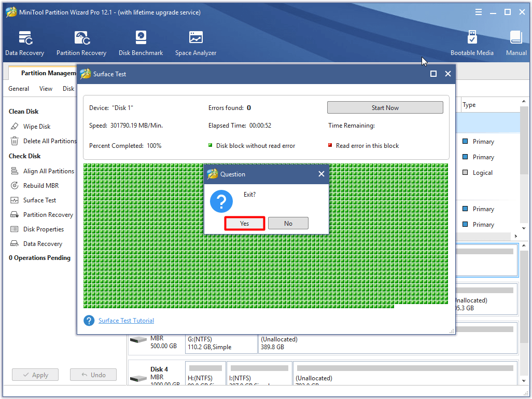Click the Apply button
The image size is (532, 399).
35,375
